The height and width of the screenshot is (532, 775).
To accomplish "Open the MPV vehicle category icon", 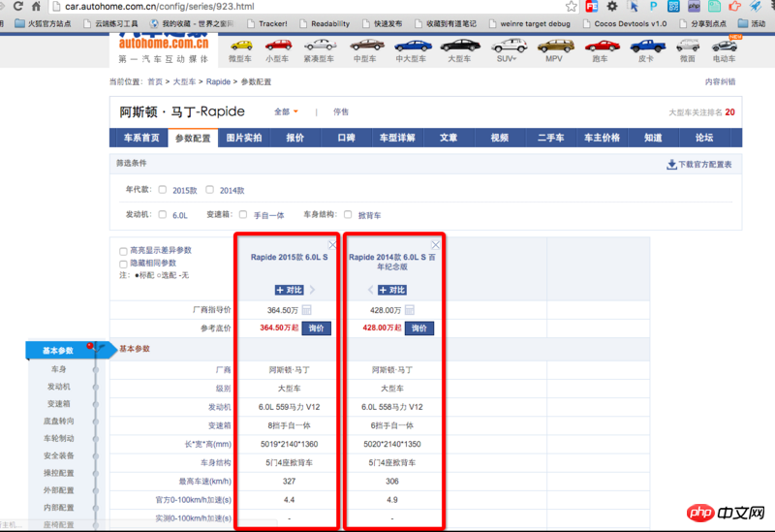I will [x=555, y=46].
